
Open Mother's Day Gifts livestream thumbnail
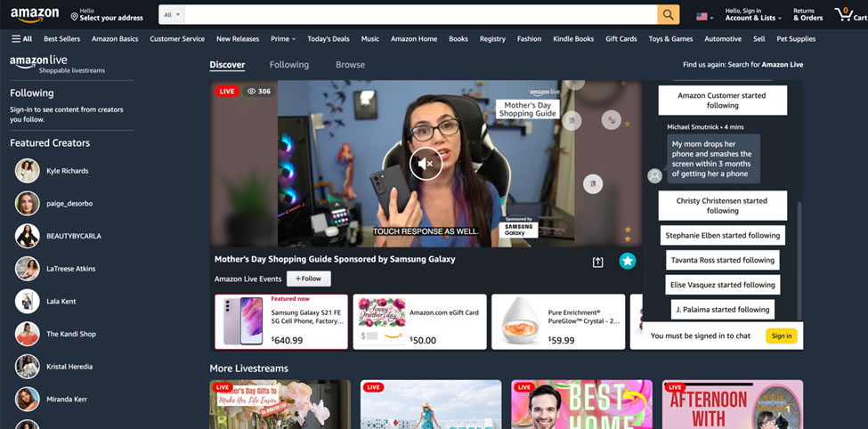280,404
